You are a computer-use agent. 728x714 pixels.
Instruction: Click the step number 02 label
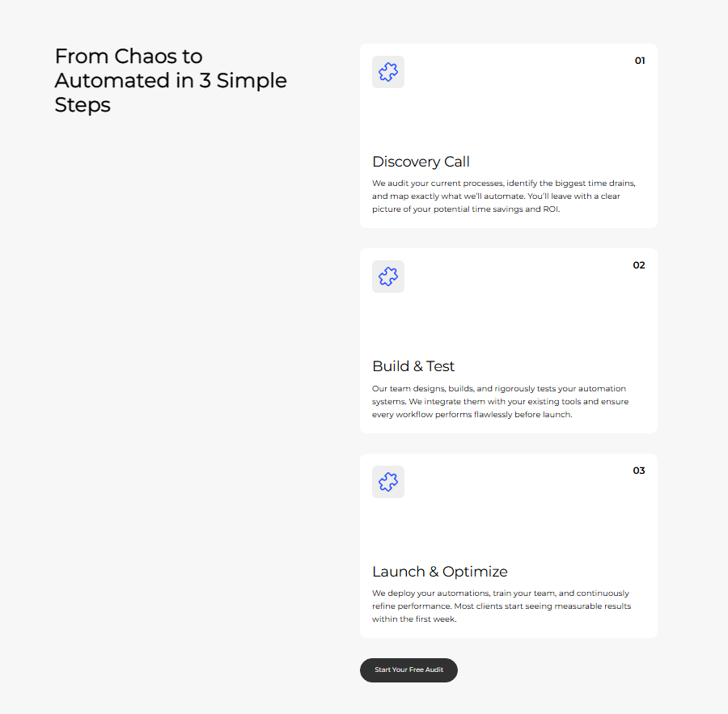[x=639, y=265]
